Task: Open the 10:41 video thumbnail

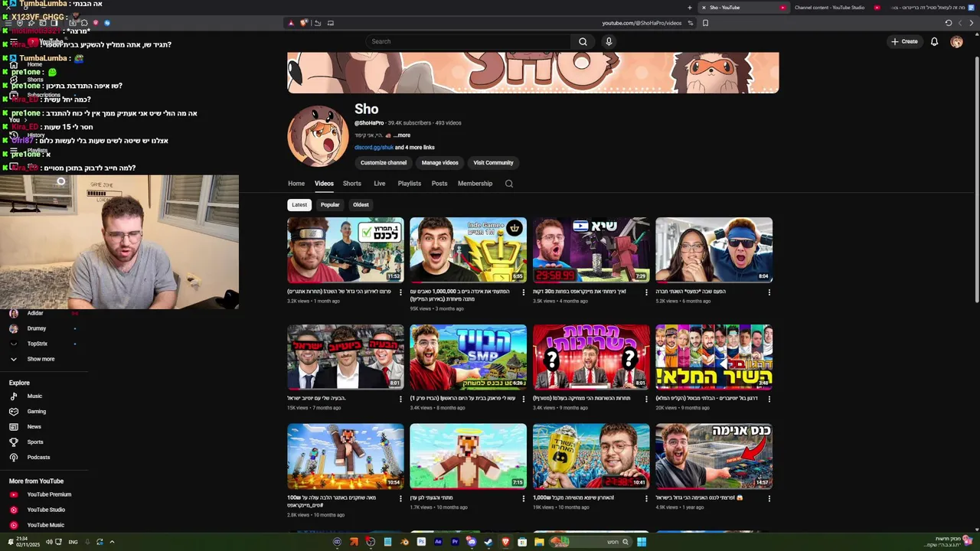Action: coord(591,457)
